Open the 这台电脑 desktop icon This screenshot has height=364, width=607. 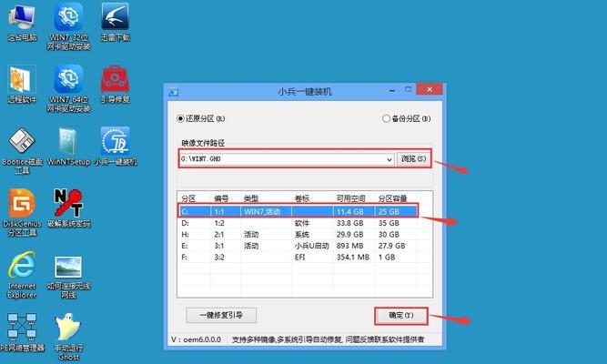pyautogui.click(x=22, y=23)
